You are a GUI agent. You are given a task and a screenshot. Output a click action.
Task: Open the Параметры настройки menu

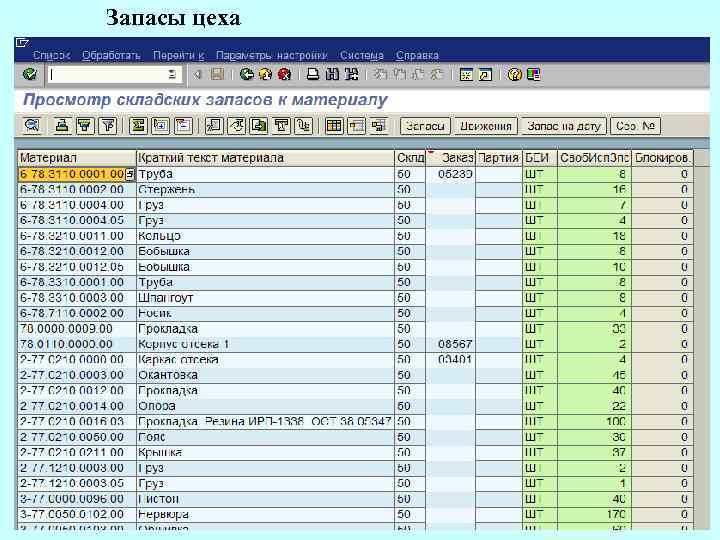coord(271,56)
